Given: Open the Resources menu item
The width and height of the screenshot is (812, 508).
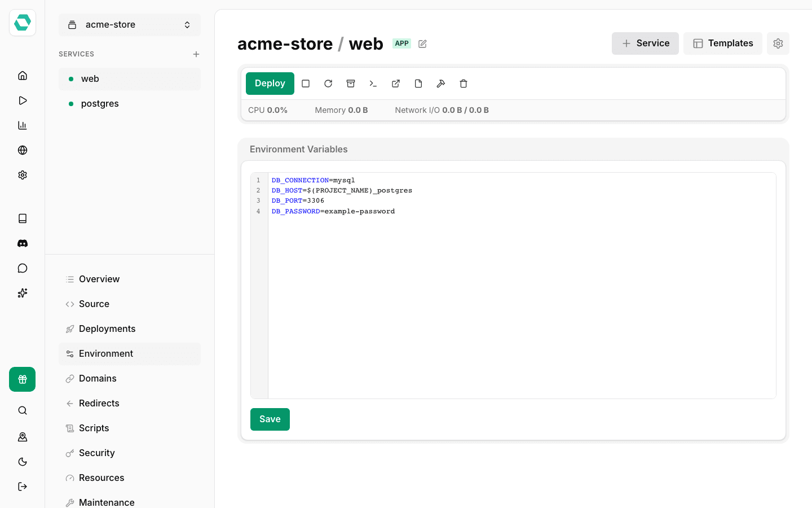Looking at the screenshot, I should pyautogui.click(x=130, y=478).
